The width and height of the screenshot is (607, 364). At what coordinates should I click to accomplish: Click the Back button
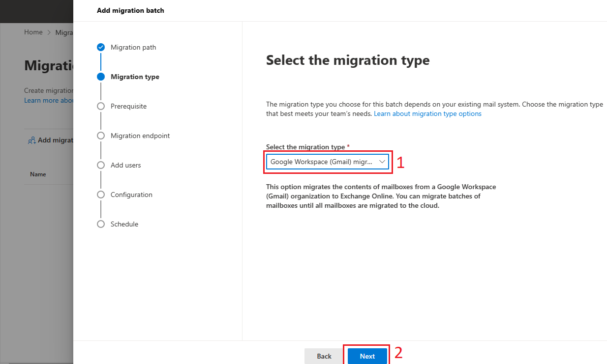[324, 356]
